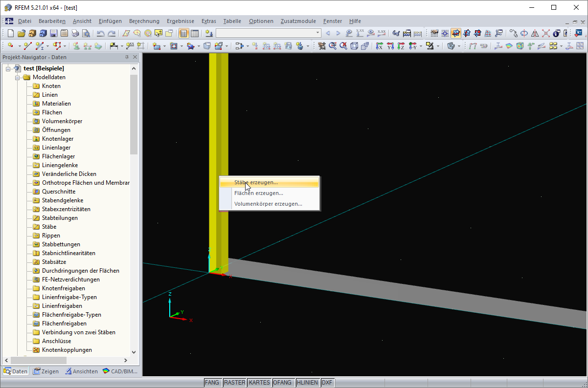Select Stäbe in the navigator tree
The width and height of the screenshot is (588, 388).
[x=49, y=227]
